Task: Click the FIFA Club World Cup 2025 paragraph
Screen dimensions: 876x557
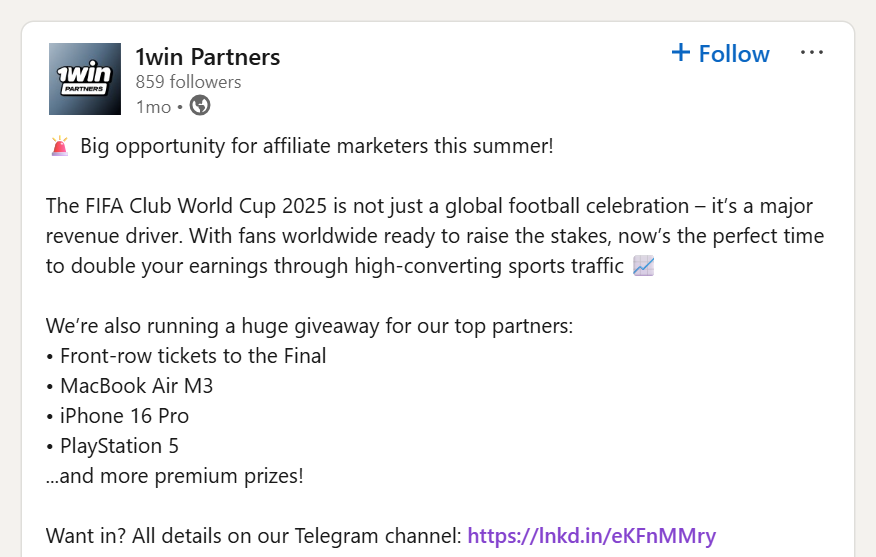Action: (435, 236)
